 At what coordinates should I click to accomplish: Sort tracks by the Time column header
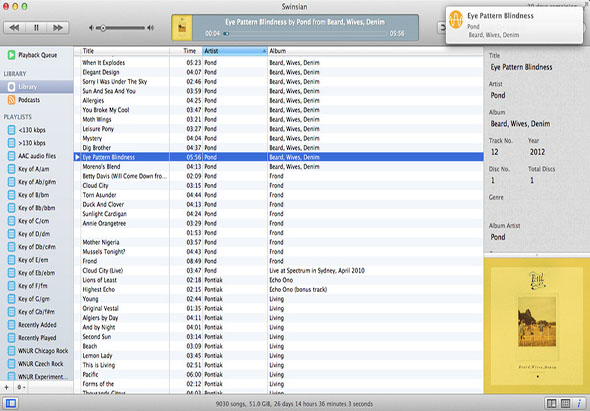[186, 51]
